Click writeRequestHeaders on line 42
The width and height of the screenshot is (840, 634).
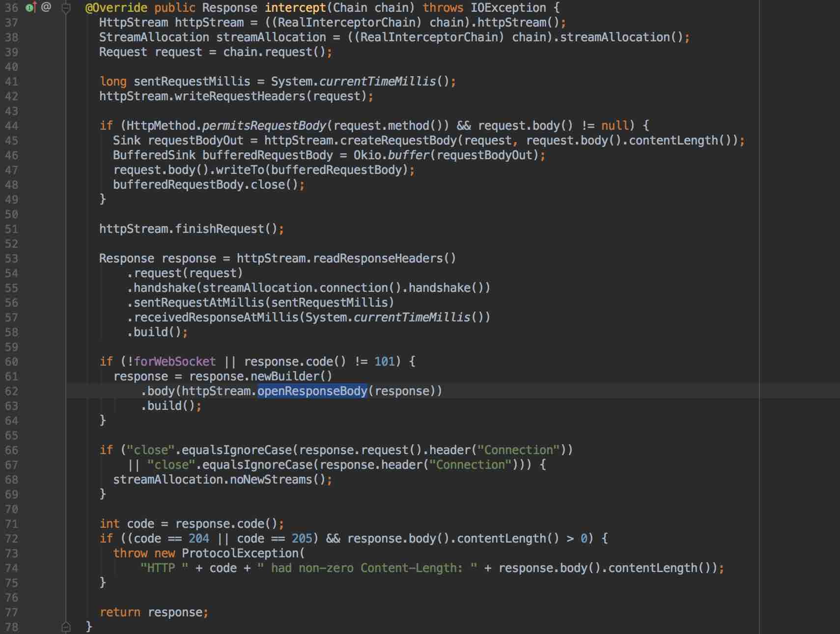pyautogui.click(x=240, y=96)
